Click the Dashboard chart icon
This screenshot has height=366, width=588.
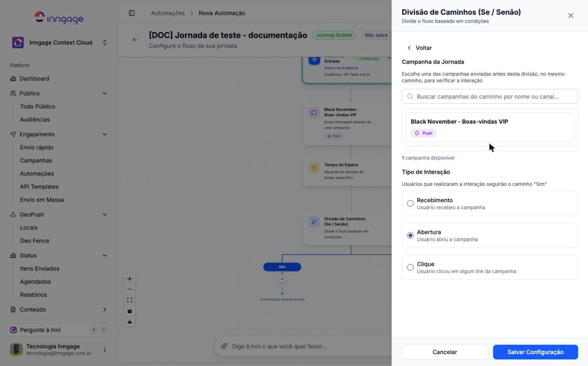(13, 78)
